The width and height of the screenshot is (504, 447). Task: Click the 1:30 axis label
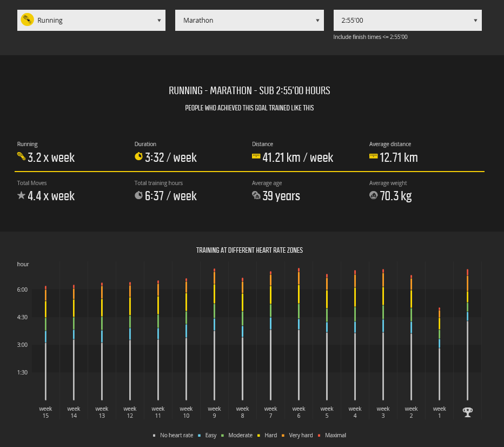[22, 372]
